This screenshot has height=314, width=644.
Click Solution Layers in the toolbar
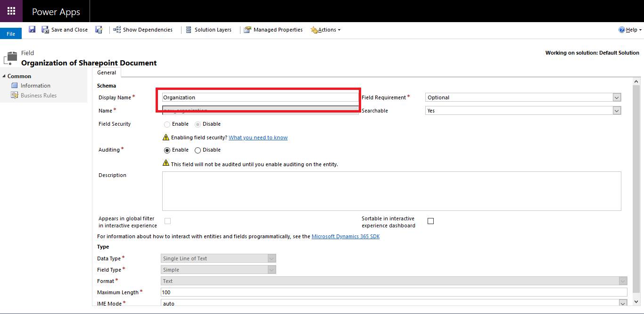[x=209, y=29]
